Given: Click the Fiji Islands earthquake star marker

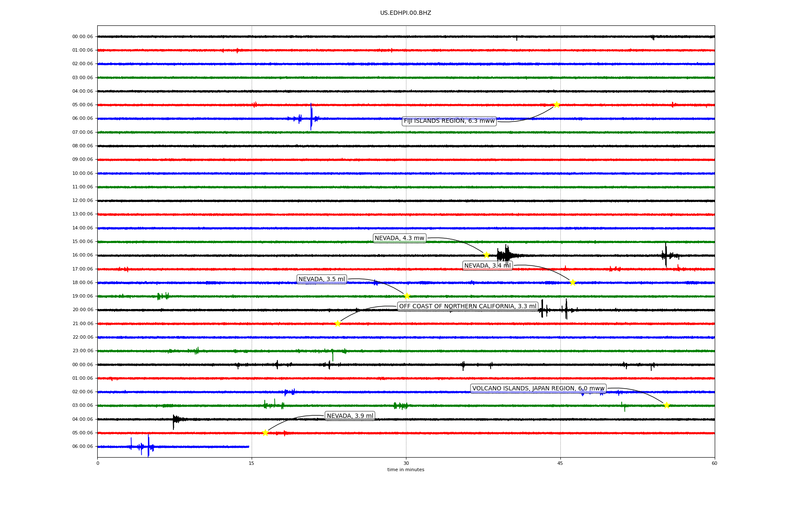Looking at the screenshot, I should click(557, 105).
